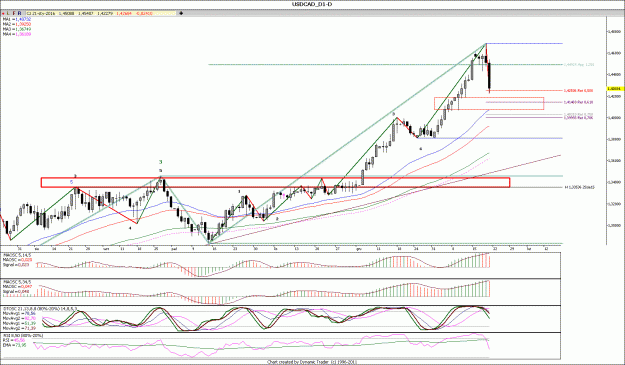Click the R button in chart header
This screenshot has height=365, width=625.
(20, 13)
